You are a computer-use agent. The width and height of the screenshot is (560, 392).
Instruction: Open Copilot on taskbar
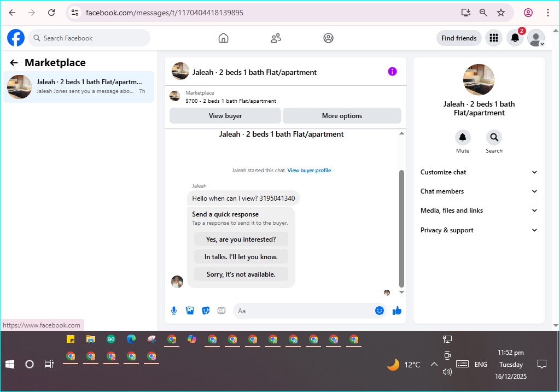[192, 339]
